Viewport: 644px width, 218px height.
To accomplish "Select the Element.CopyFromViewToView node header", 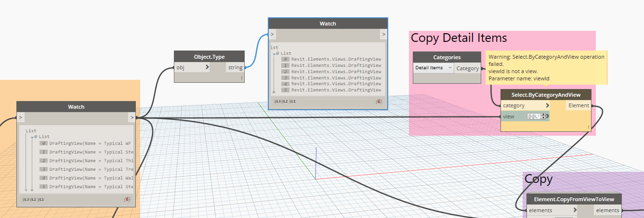I will tap(574, 199).
